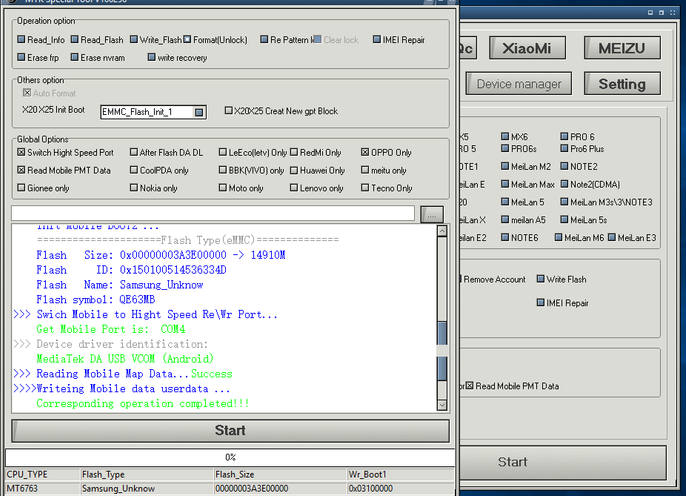
Task: Select the Format(Unlock) checkbox
Action: click(x=187, y=39)
